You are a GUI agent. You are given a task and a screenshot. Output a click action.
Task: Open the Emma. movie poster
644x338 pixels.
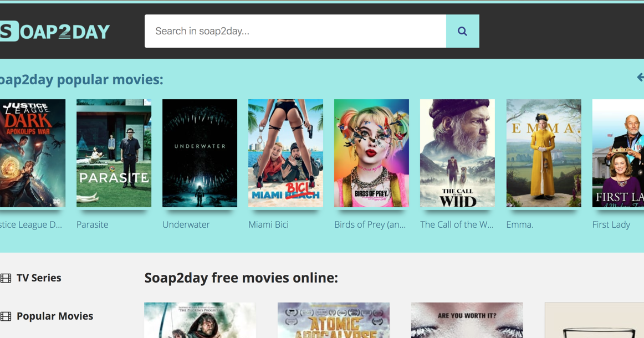(x=543, y=153)
